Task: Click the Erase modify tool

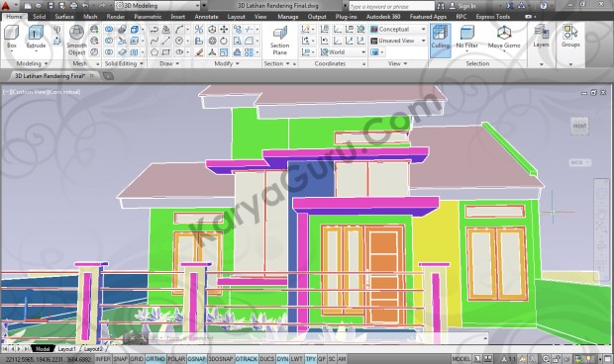Action: point(199,52)
